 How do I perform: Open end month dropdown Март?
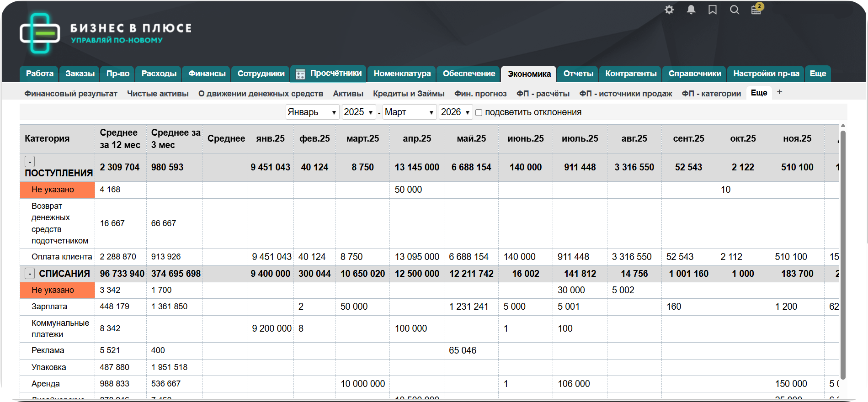point(409,112)
